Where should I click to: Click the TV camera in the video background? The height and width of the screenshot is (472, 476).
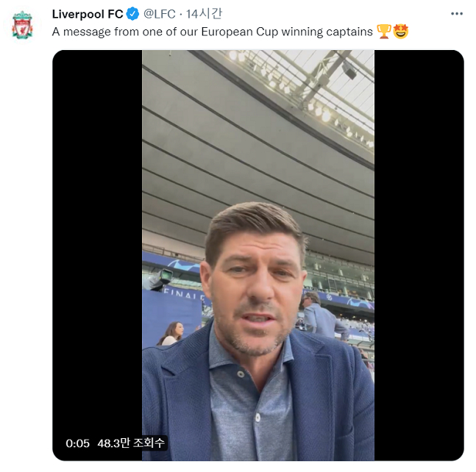[x=160, y=279]
